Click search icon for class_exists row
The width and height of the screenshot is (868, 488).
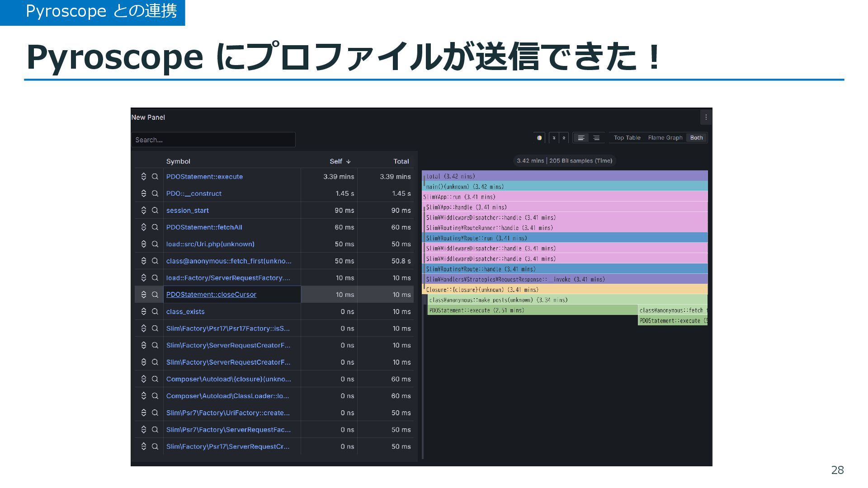[155, 312]
